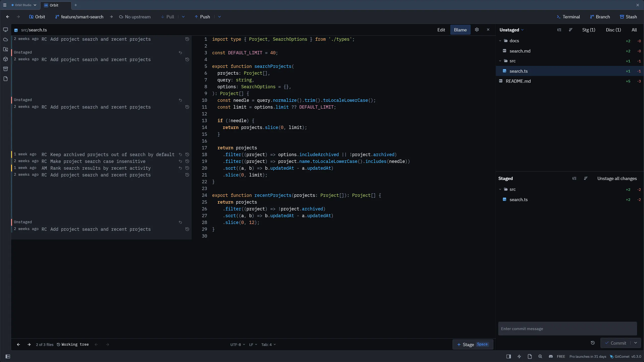Screen dimensions: 644x362
Task: Open the UTF-8 encoding dropdown
Action: 237,345
